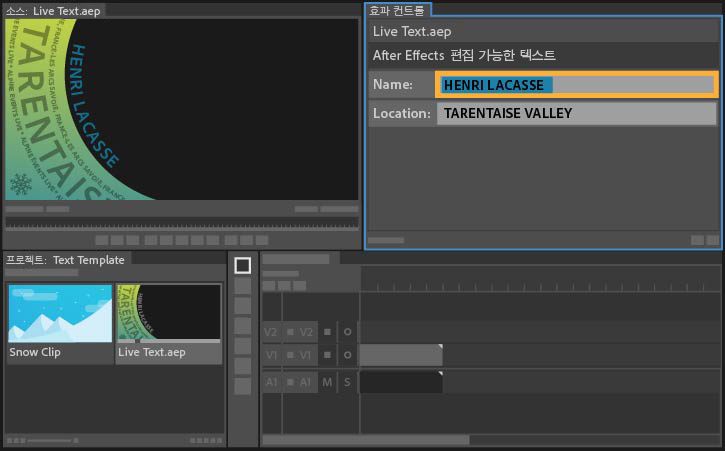
Task: Open the 프로젝트: Text Template tab
Action: [x=66, y=260]
